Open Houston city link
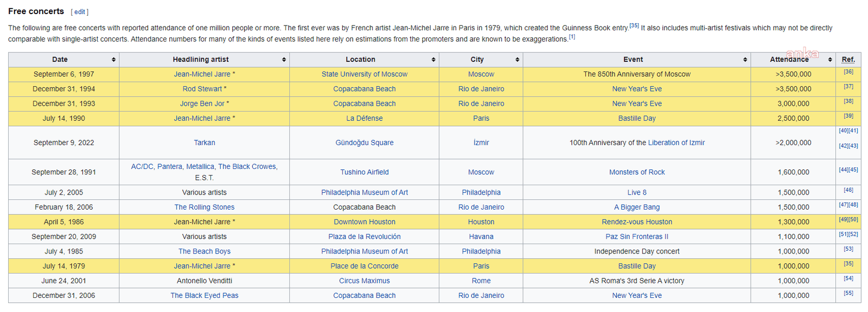The image size is (868, 312). 481,222
